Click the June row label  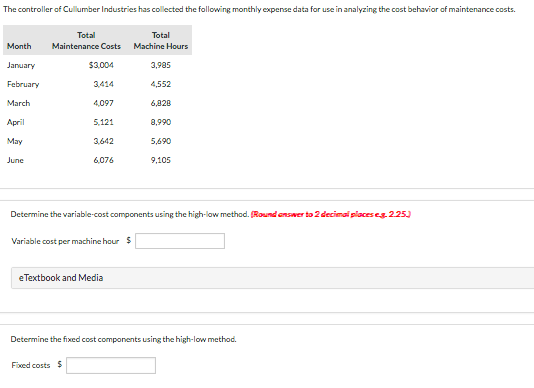coord(15,160)
